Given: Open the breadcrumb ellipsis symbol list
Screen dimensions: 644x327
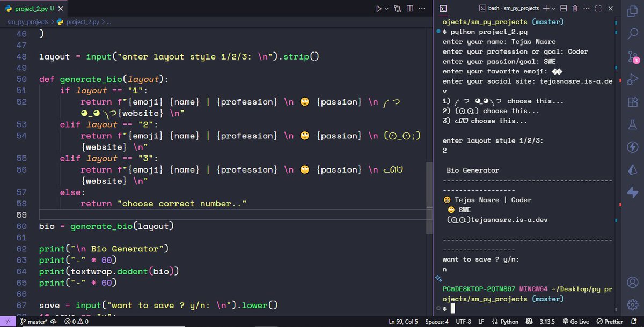Looking at the screenshot, I should click(108, 22).
